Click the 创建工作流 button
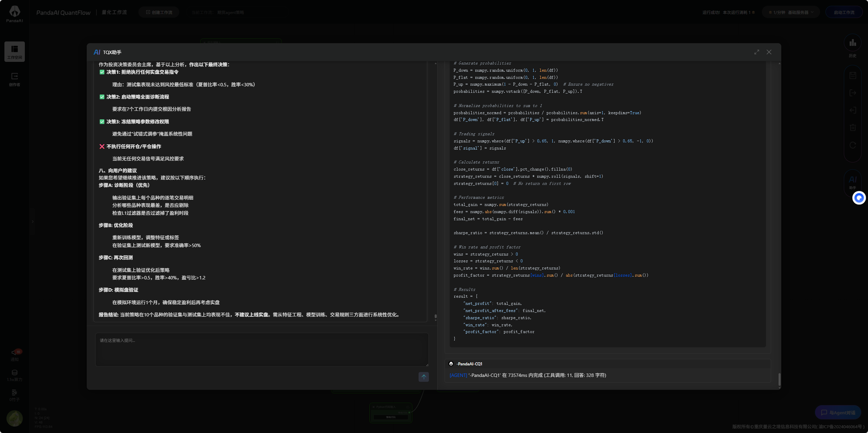 point(158,12)
